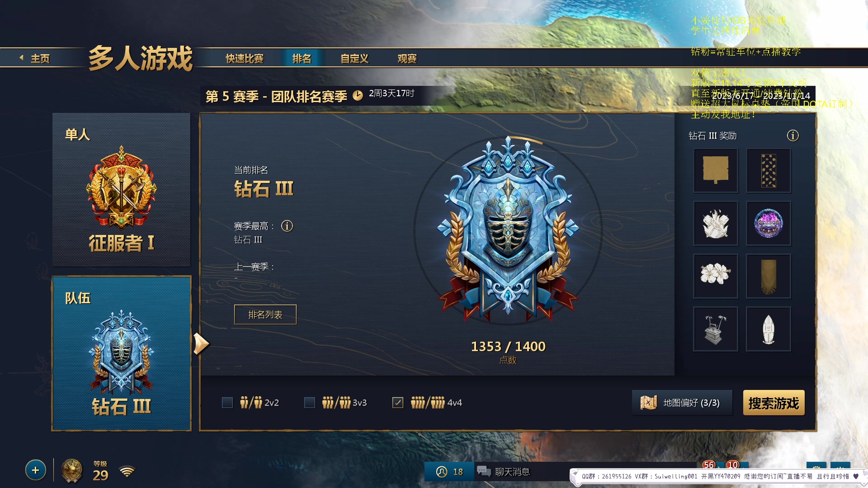Select the golden signpost reward icon
Screen dimensions: 868x488
tap(716, 171)
